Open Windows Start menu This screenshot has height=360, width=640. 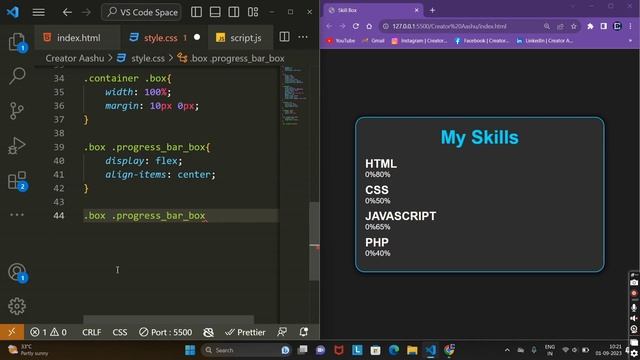click(190, 350)
